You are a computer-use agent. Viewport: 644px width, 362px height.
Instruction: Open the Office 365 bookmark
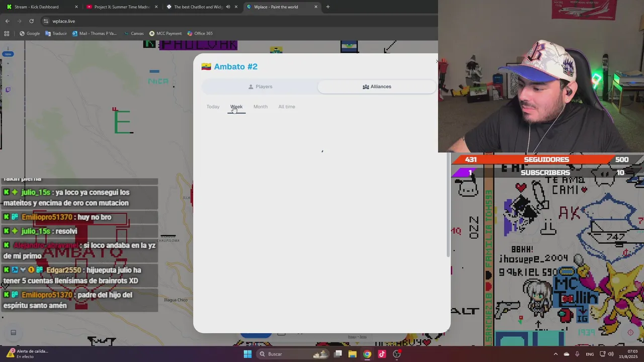pos(200,34)
